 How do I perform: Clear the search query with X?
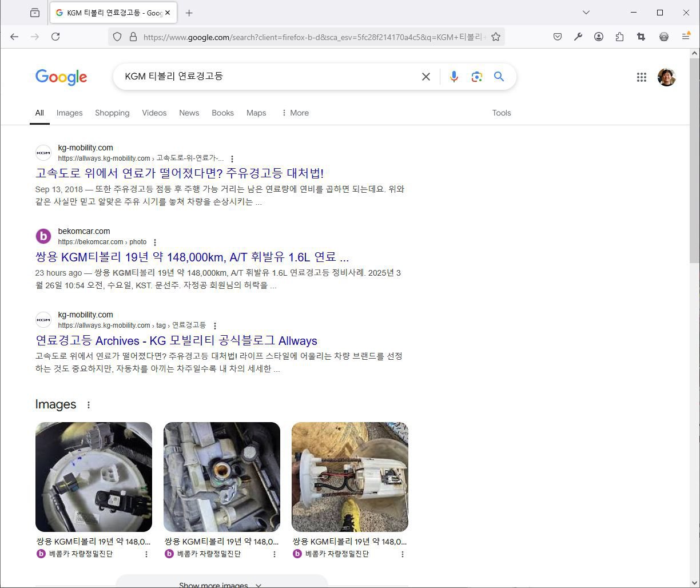point(426,77)
